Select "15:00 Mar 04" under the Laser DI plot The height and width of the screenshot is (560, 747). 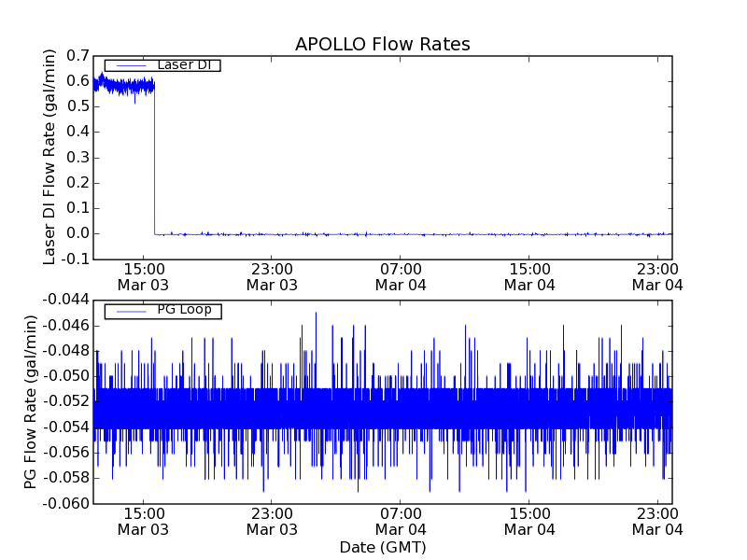tap(529, 277)
